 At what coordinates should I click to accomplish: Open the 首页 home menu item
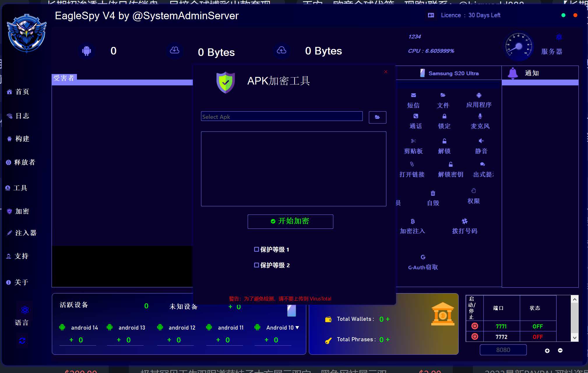(18, 92)
